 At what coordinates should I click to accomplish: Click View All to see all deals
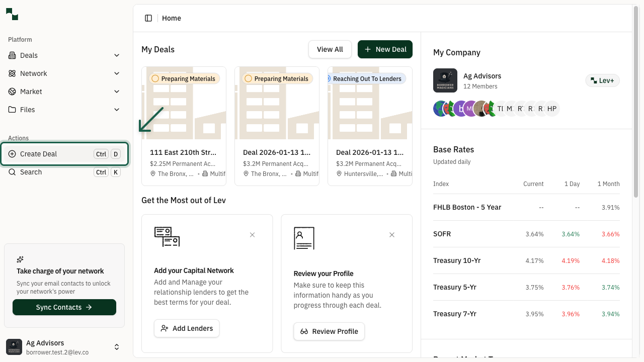(330, 49)
